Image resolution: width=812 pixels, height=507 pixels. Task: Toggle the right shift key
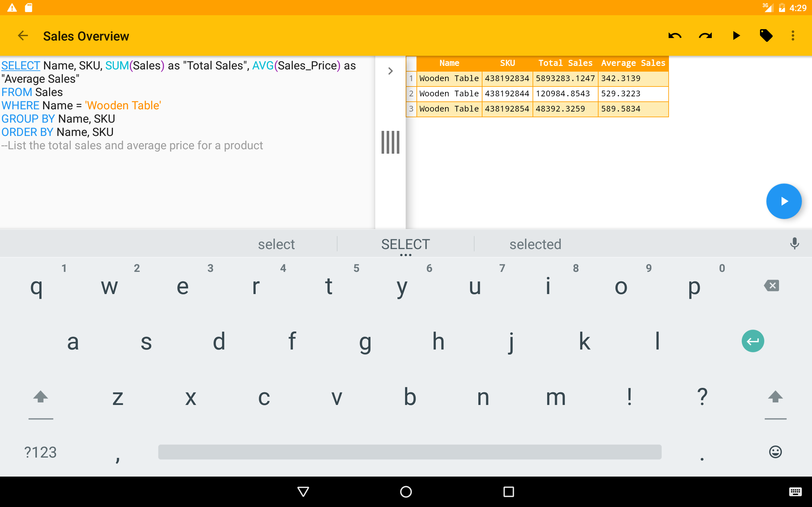775,397
